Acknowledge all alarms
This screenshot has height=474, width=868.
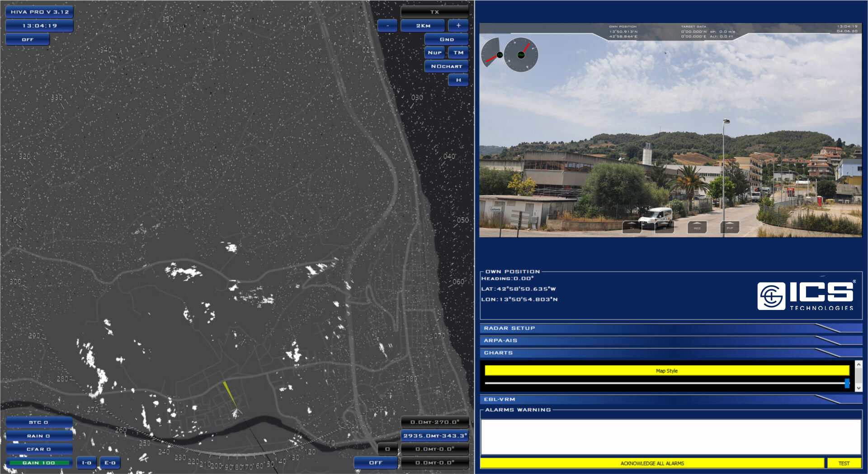pyautogui.click(x=652, y=463)
